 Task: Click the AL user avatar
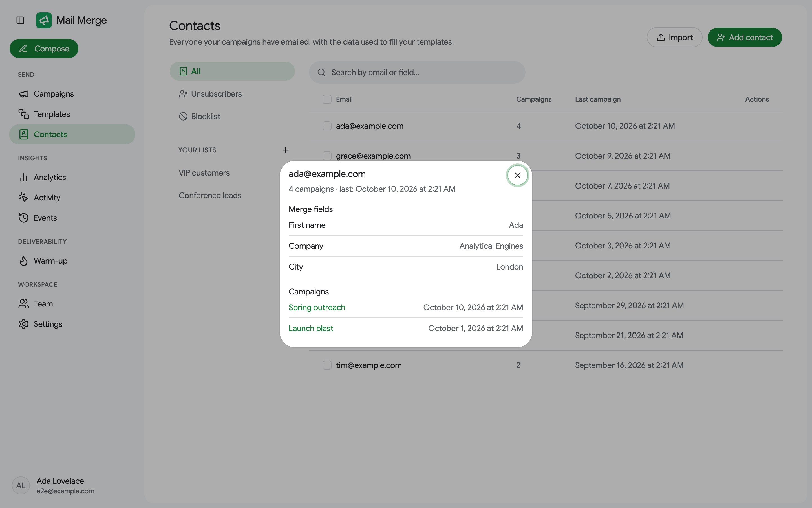tap(21, 485)
